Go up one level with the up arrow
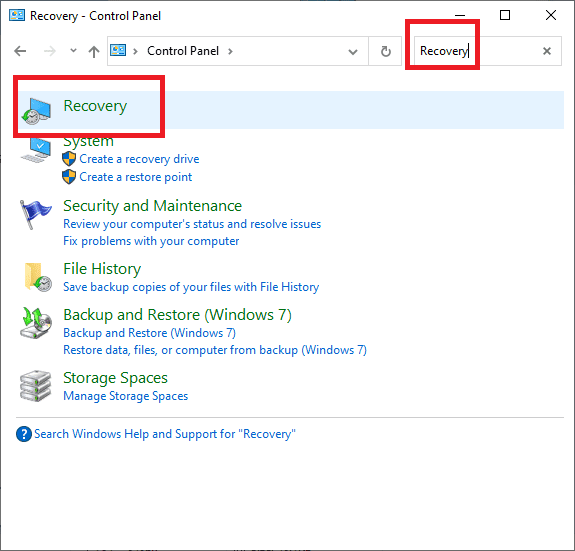575x551 pixels. click(94, 51)
